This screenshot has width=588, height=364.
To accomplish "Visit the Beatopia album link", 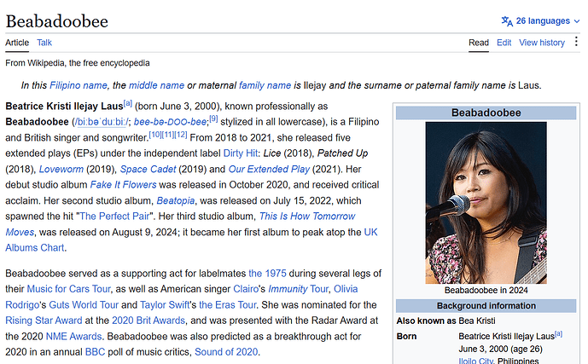I will 176,200.
